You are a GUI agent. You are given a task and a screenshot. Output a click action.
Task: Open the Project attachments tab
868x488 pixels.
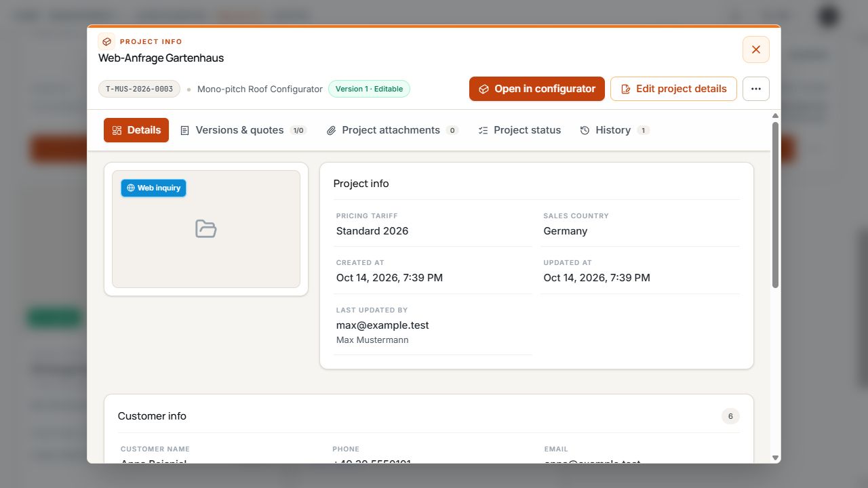click(392, 130)
